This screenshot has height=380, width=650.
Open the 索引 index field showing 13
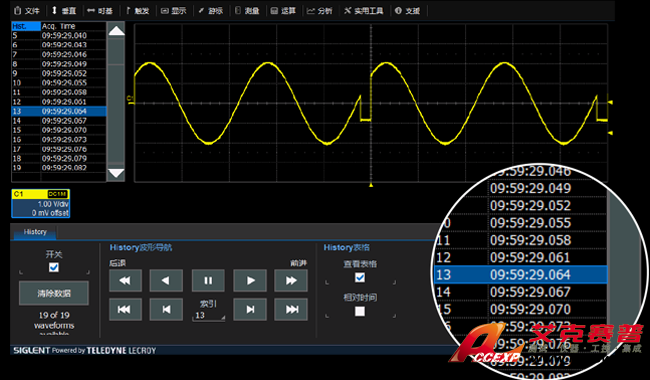(x=208, y=315)
